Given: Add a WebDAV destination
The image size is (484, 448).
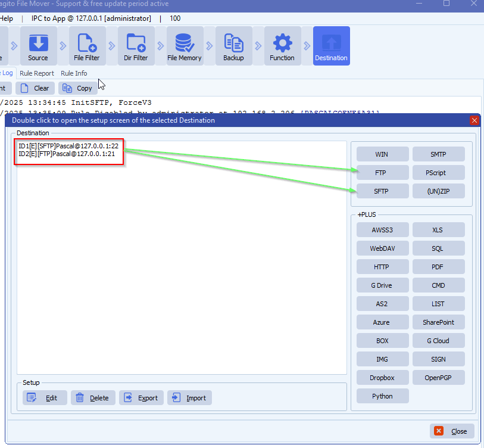Looking at the screenshot, I should pyautogui.click(x=382, y=248).
